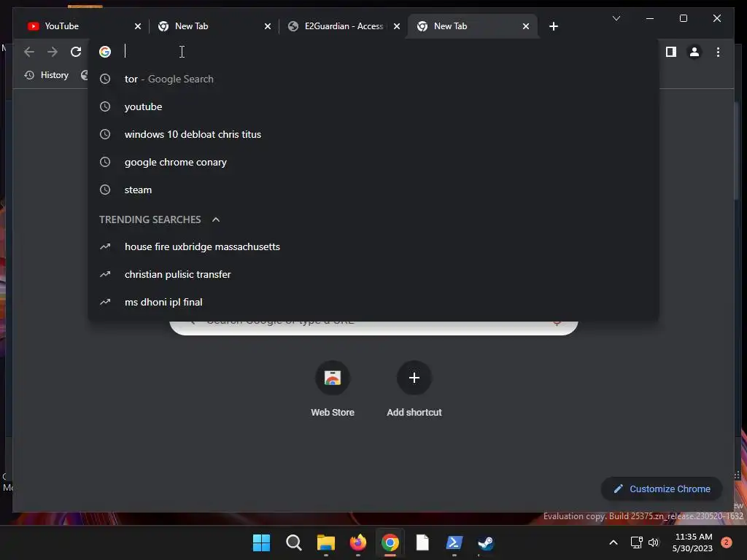The height and width of the screenshot is (560, 747).
Task: Open the network status tray icon
Action: point(636,542)
